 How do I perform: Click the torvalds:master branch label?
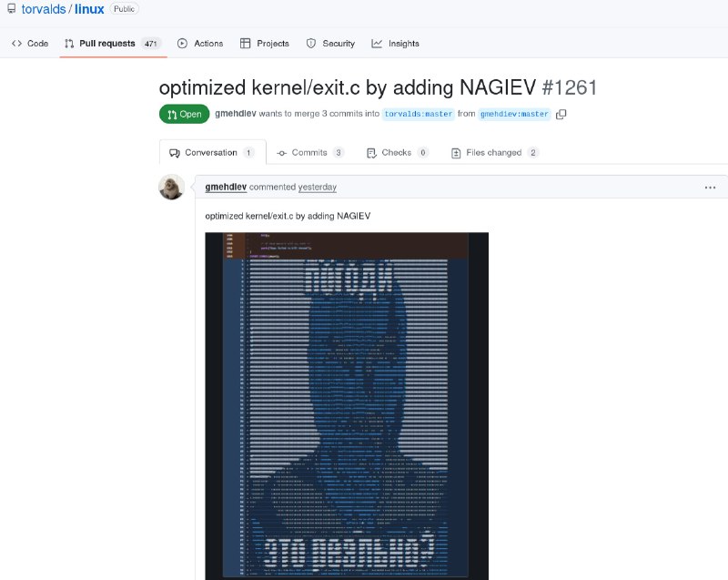(x=419, y=114)
